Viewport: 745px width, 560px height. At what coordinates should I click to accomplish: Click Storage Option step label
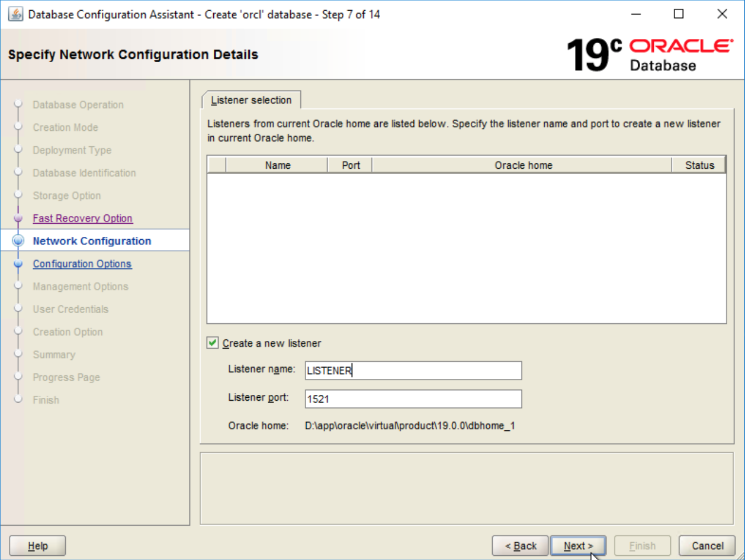pos(66,195)
